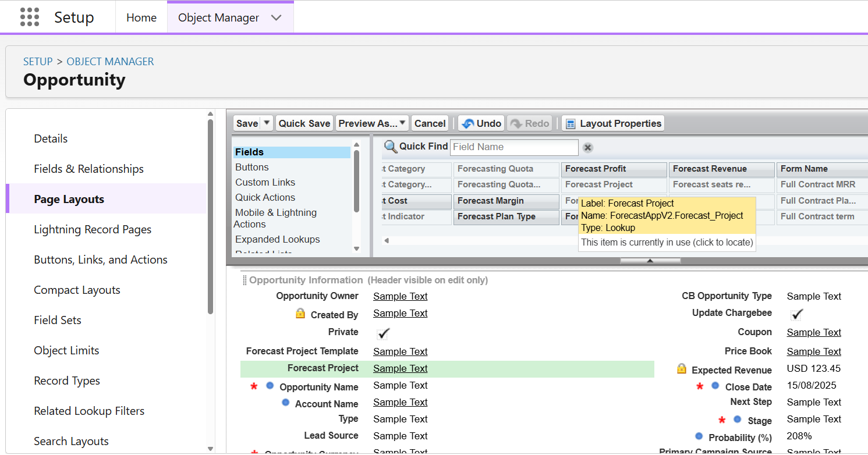Click the red required star beside Close Date
Image resolution: width=868 pixels, height=455 pixels.
point(700,386)
